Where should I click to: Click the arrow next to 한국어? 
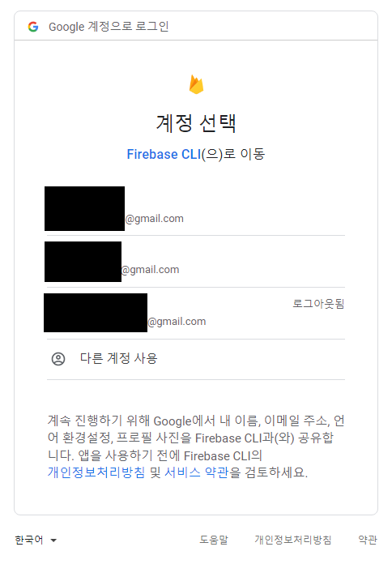coord(53,540)
